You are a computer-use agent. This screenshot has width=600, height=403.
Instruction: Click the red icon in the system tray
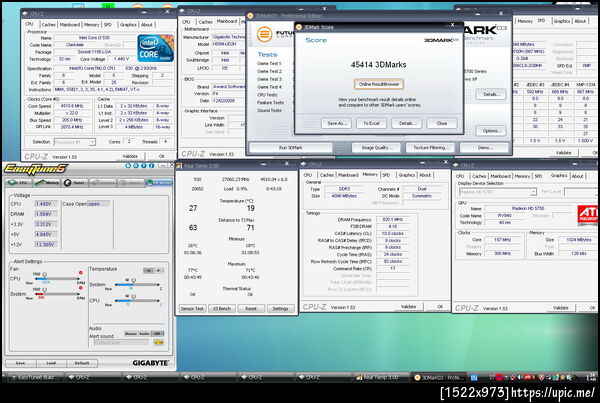pyautogui.click(x=499, y=377)
